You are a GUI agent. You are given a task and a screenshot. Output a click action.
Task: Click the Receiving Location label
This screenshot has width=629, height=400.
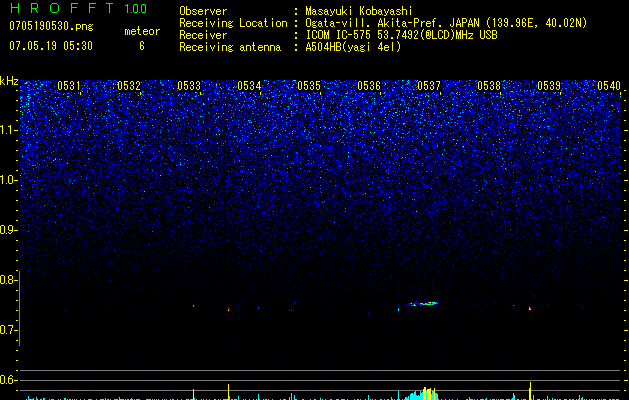click(233, 23)
